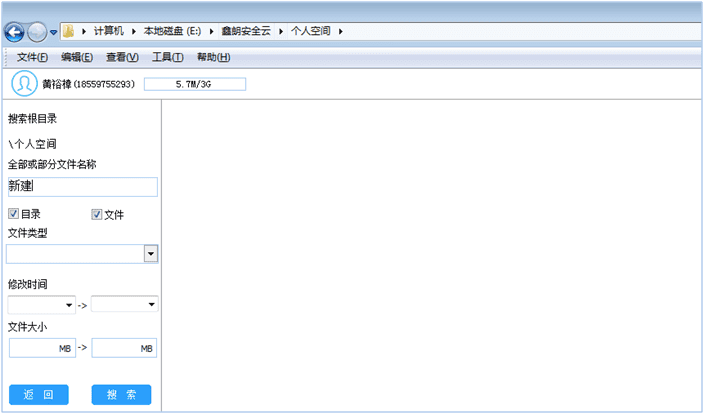Screen dimensions: 704x414
Task: Click the maximum file size MB field
Action: [x=124, y=348]
